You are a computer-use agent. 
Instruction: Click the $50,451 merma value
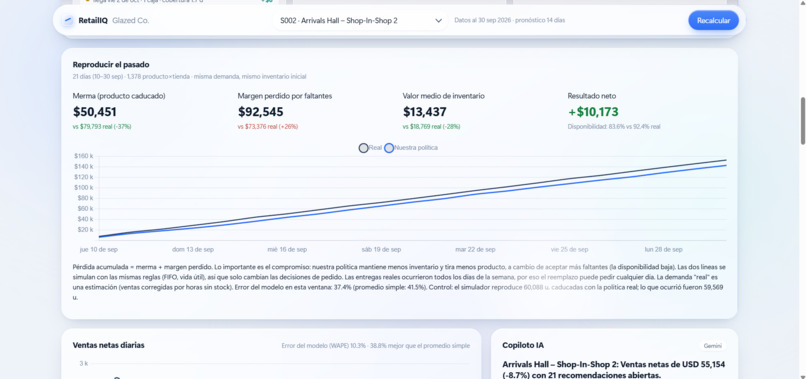pyautogui.click(x=95, y=112)
